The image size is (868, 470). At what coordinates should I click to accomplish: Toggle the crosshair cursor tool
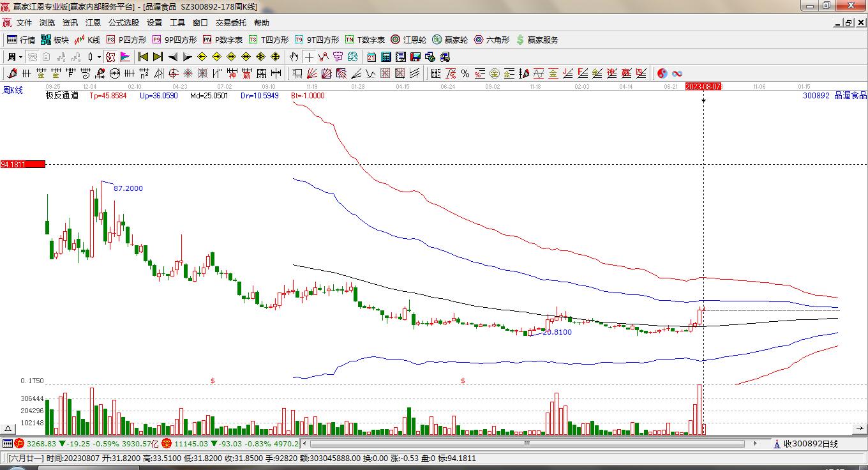pos(309,57)
